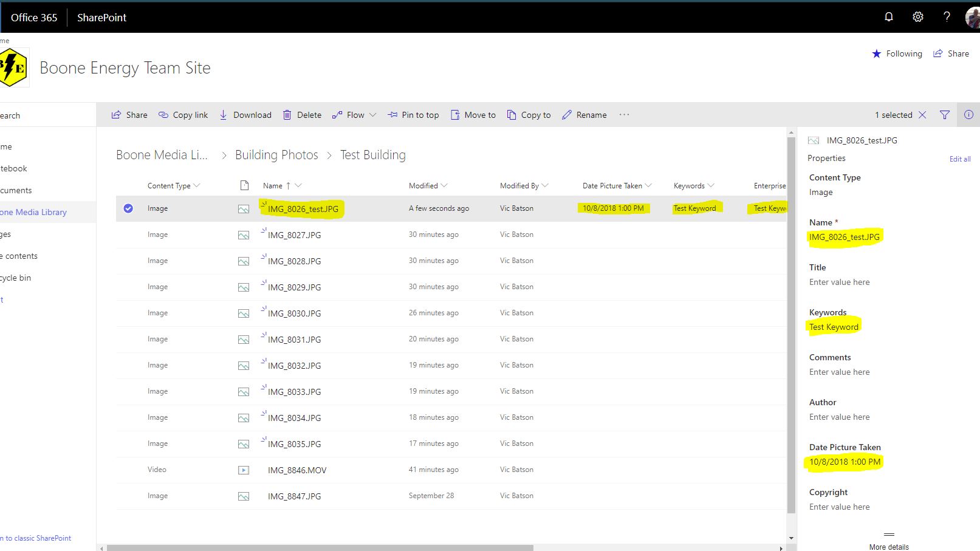Open the notifications bell icon
This screenshot has height=551, width=980.
tap(889, 17)
